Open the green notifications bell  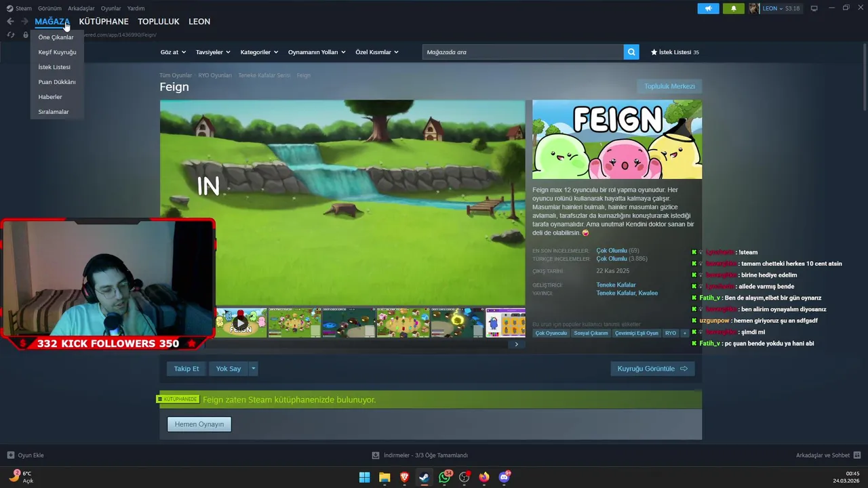733,9
